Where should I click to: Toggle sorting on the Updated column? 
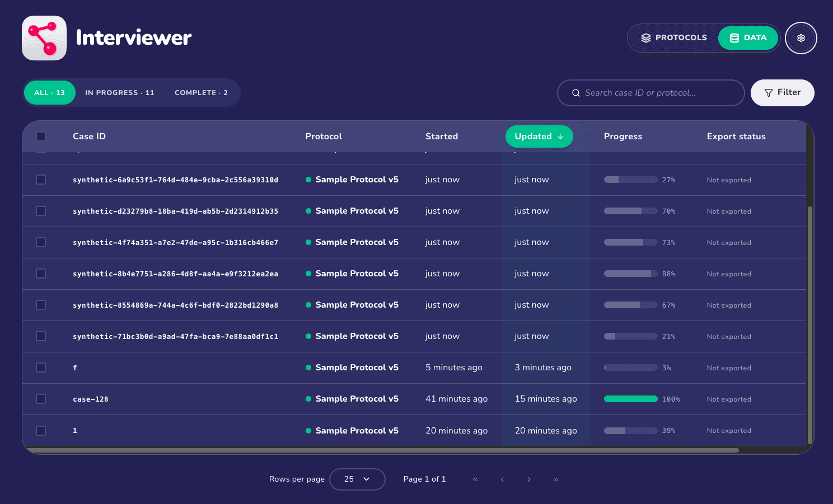tap(539, 136)
